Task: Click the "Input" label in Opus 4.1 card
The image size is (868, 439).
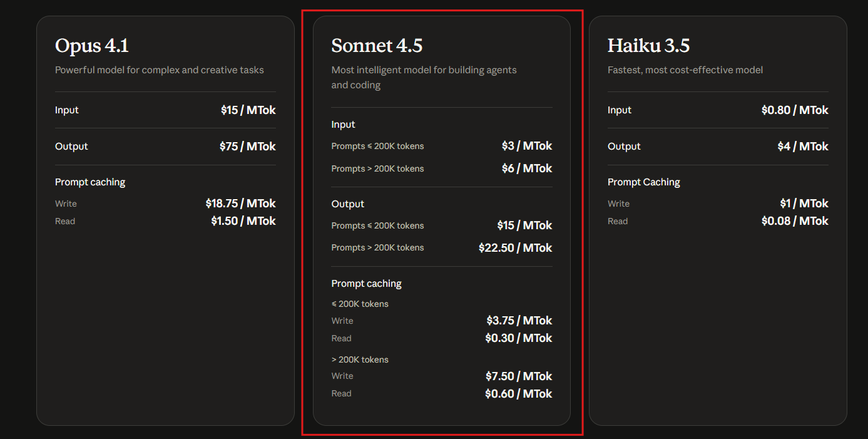Action: (67, 110)
